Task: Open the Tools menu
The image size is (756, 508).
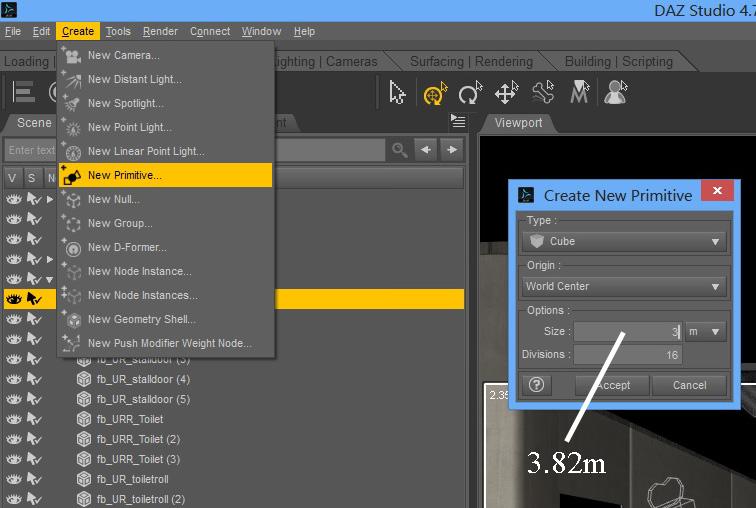Action: 118,31
